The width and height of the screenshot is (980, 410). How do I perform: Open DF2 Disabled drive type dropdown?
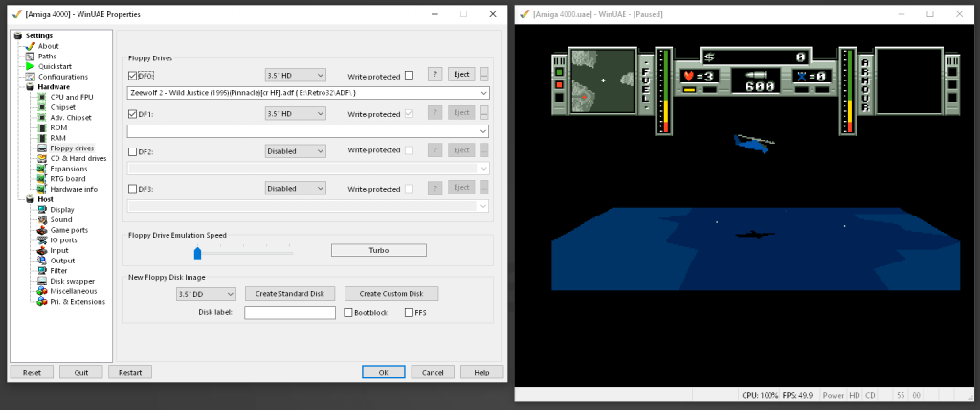(x=295, y=150)
